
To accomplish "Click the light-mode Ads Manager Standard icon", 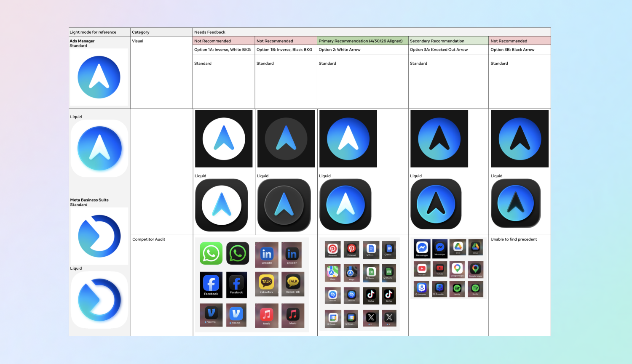I will point(99,77).
